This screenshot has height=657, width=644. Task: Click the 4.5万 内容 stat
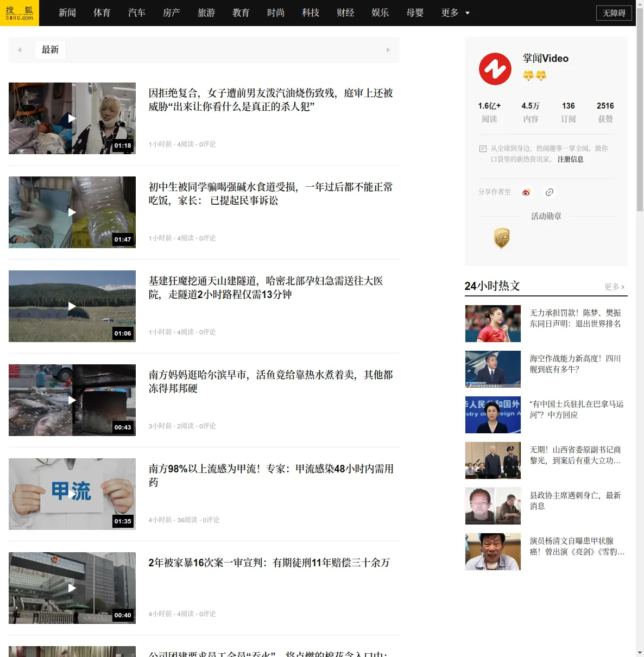click(x=531, y=112)
